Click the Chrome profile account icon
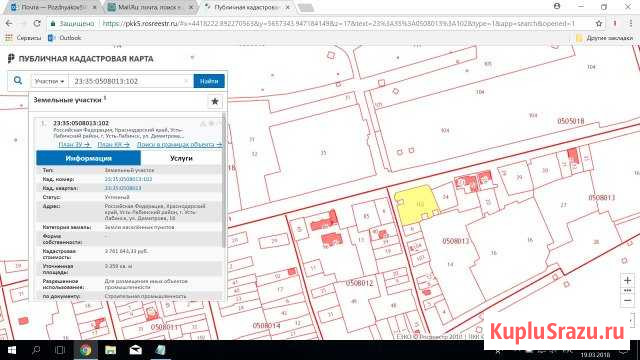The width and height of the screenshot is (640, 360). [557, 6]
